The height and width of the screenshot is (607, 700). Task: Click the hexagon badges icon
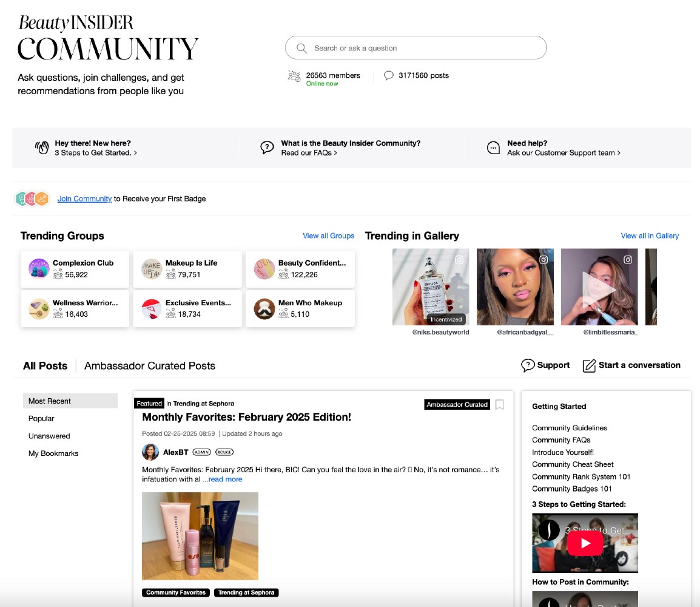[x=32, y=198]
